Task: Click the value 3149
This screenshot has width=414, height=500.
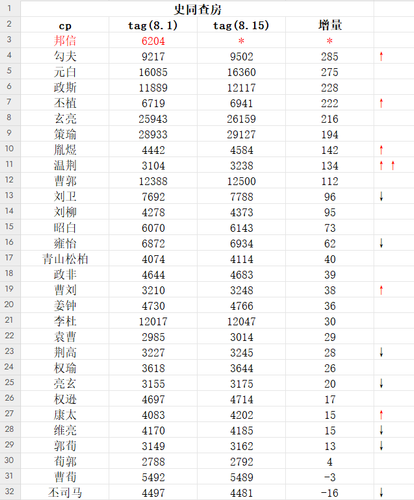Action: tap(153, 446)
